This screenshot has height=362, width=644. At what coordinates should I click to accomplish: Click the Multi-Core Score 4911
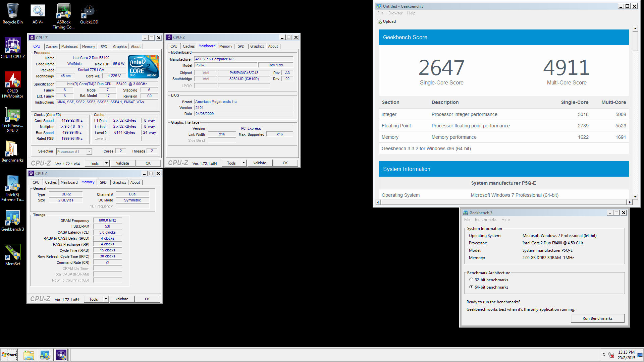(x=566, y=68)
